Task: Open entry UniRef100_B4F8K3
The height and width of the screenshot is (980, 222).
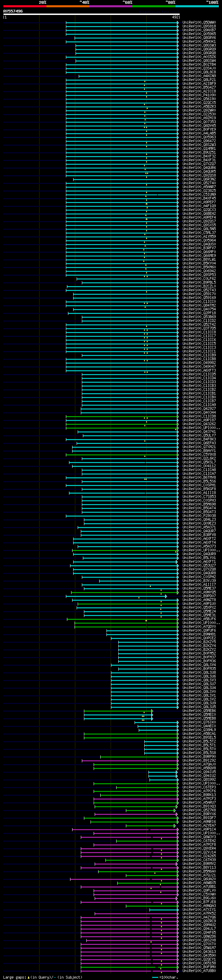Action: click(x=199, y=439)
